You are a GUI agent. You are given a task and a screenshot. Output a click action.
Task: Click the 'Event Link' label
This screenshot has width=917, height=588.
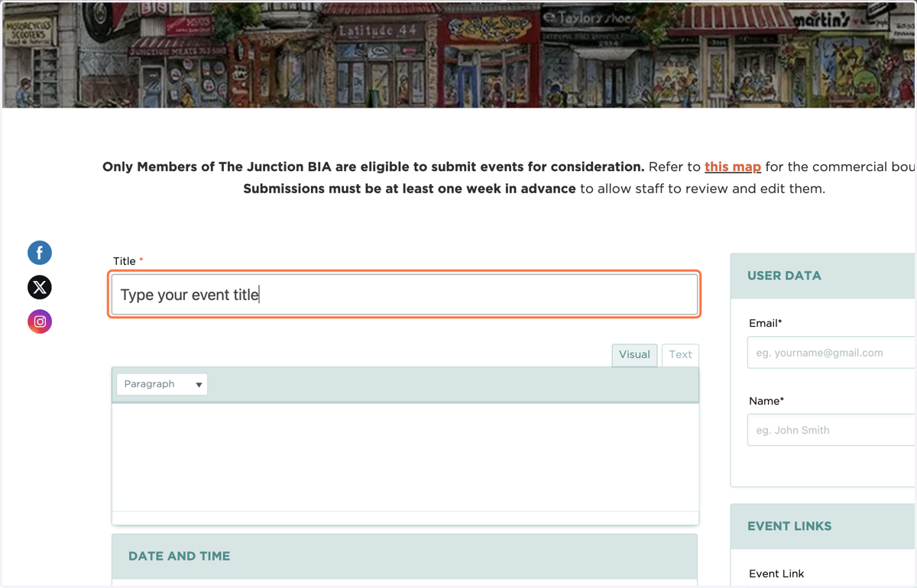[776, 573]
